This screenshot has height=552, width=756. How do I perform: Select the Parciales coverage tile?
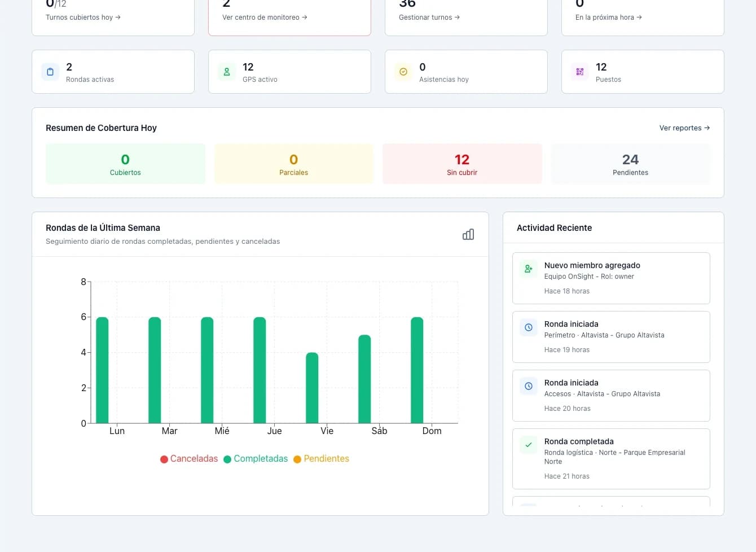click(294, 164)
